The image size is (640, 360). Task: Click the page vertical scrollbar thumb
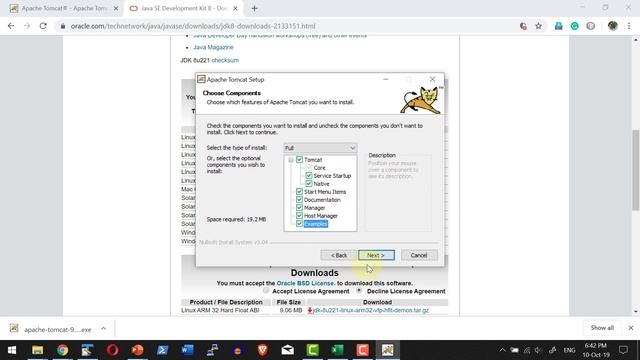pyautogui.click(x=636, y=170)
